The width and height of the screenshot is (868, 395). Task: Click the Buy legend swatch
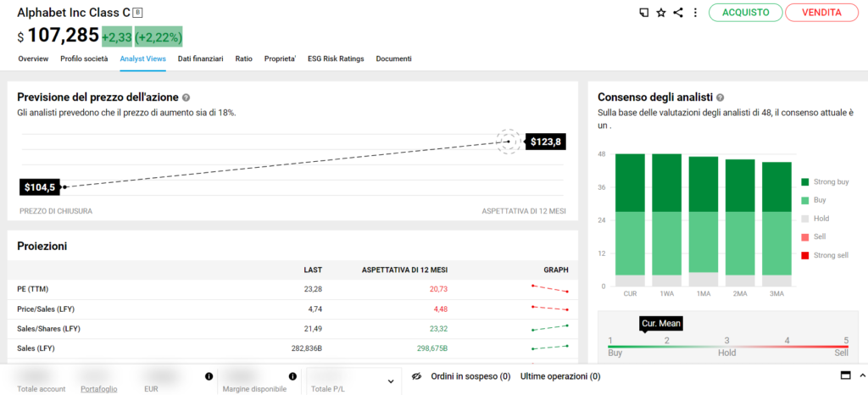805,200
